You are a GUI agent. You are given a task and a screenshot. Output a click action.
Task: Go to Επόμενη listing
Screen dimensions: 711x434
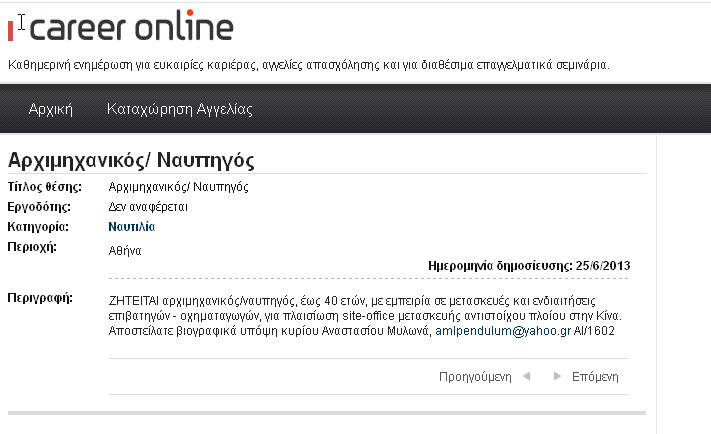[x=595, y=377]
